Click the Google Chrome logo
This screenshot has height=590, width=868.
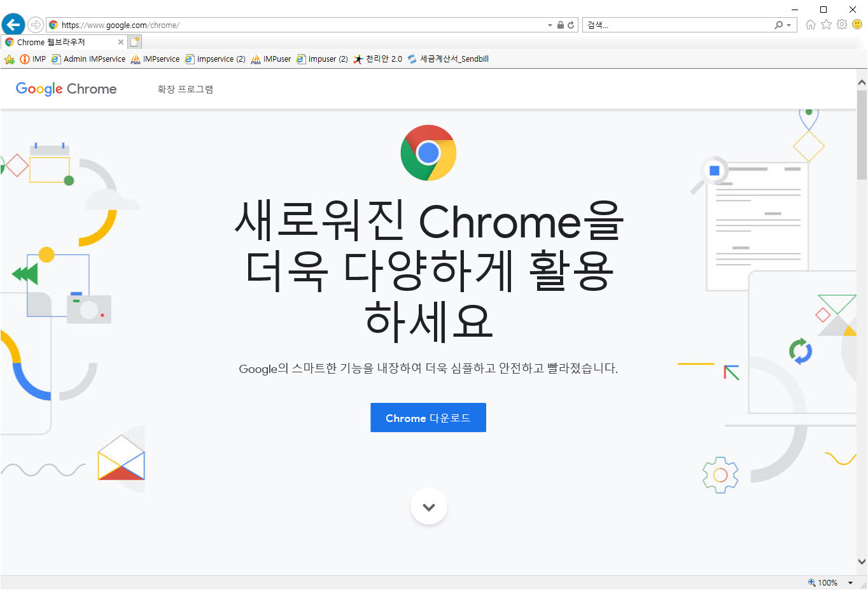(x=66, y=89)
